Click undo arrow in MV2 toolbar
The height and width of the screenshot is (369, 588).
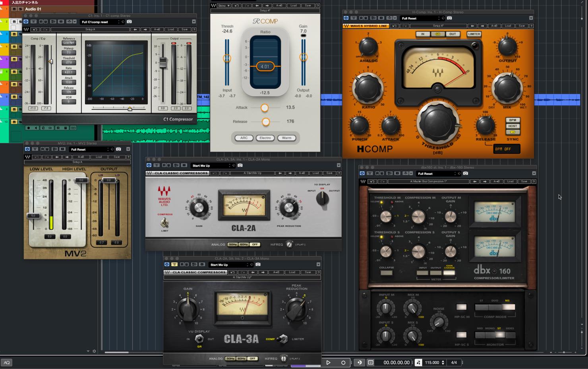37,157
